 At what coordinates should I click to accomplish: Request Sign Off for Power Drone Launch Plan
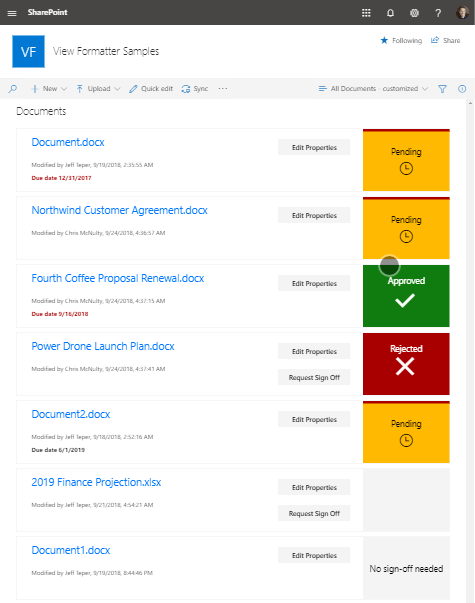tap(314, 377)
